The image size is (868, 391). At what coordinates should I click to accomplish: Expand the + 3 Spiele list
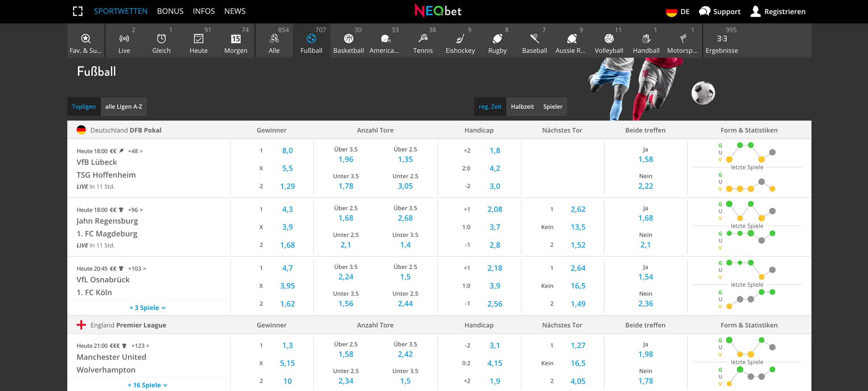point(148,308)
